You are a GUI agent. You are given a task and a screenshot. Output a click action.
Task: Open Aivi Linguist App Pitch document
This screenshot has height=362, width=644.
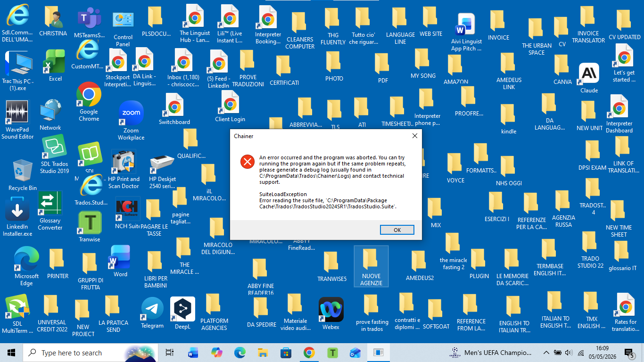[x=466, y=32]
